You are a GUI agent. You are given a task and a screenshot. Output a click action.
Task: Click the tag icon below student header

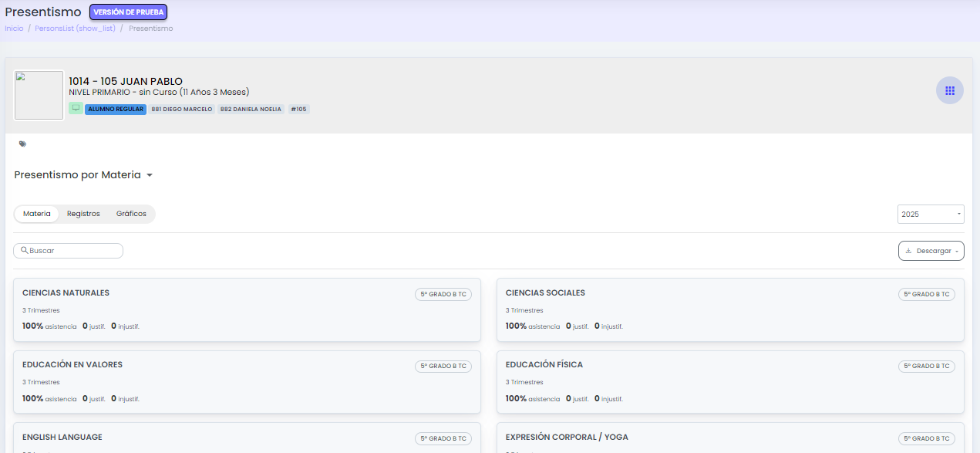pyautogui.click(x=22, y=144)
